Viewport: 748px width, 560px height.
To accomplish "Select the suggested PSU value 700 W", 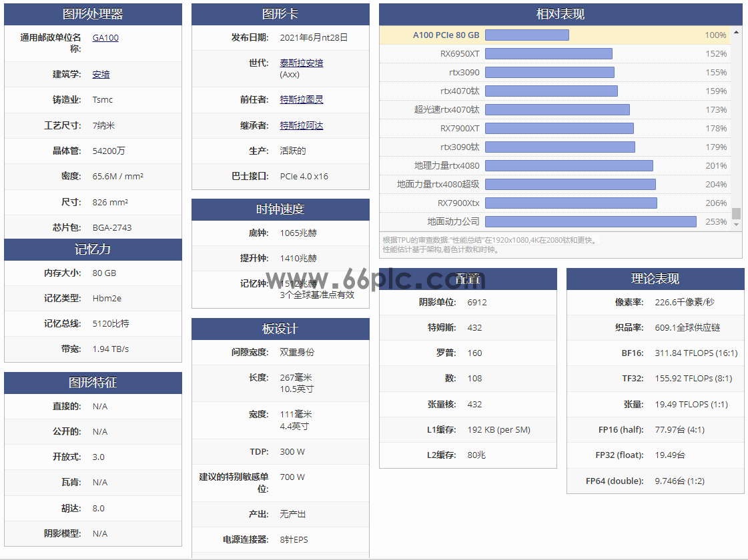I will click(292, 477).
